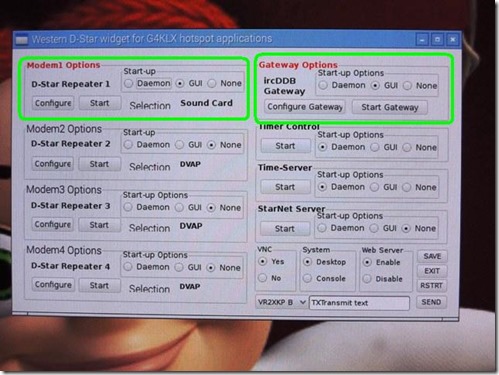Open Configure Gateway settings
The image size is (499, 375).
[x=305, y=107]
